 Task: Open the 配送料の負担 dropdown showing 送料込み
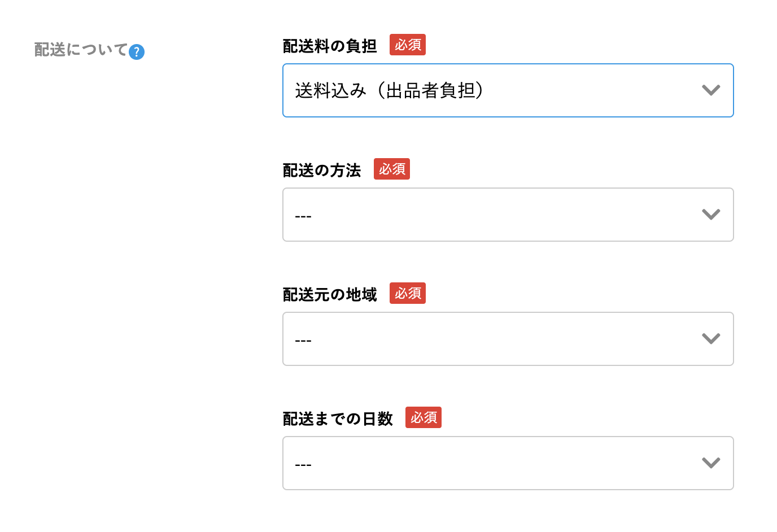508,90
